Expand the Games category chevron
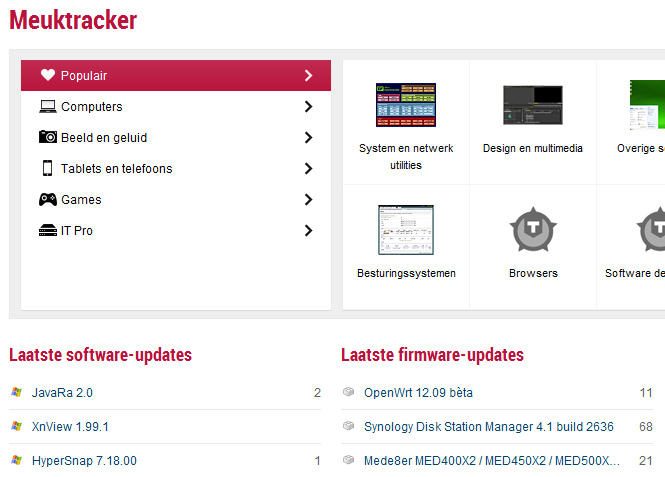The image size is (665, 477). [x=309, y=199]
